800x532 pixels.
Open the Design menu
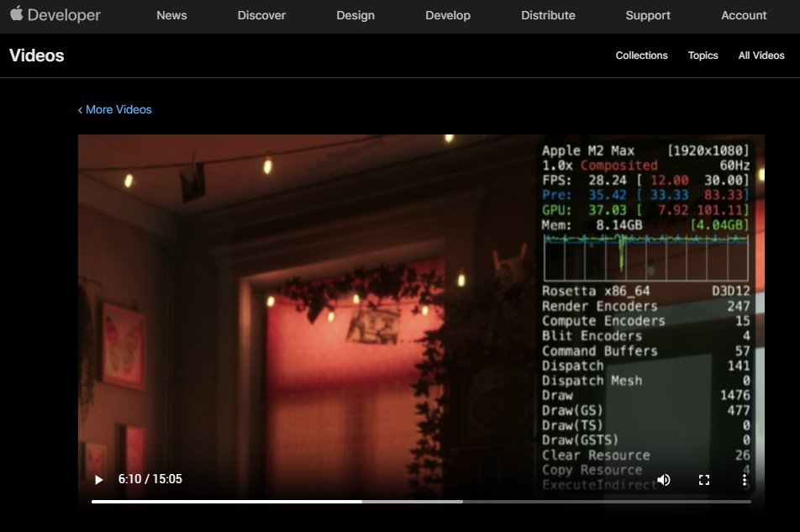tap(355, 15)
